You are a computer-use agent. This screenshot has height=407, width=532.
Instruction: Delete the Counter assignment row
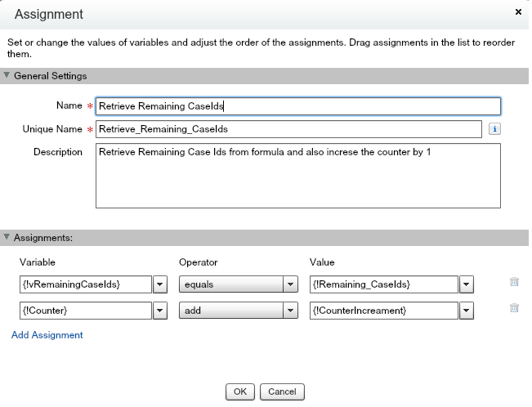pyautogui.click(x=514, y=309)
